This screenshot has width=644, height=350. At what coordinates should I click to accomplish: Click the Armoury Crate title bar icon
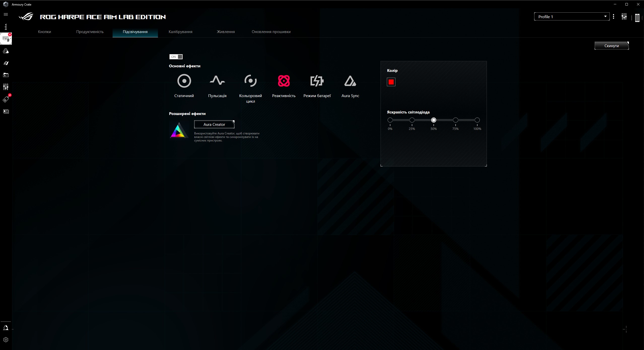click(x=6, y=4)
